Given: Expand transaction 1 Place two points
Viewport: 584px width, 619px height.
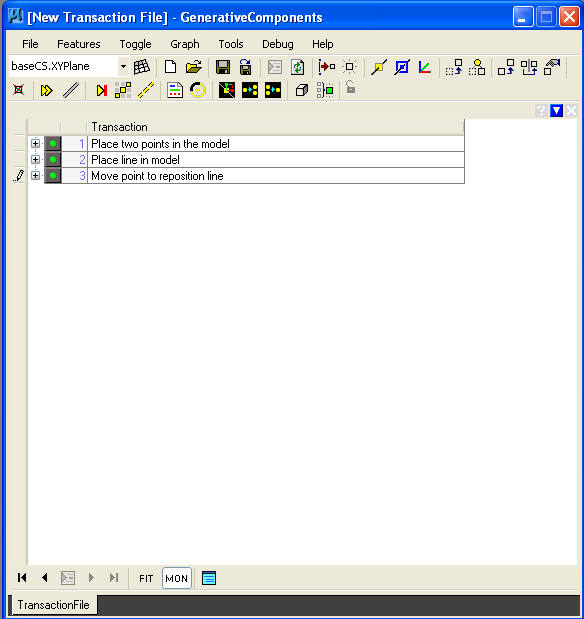Looking at the screenshot, I should coord(35,143).
